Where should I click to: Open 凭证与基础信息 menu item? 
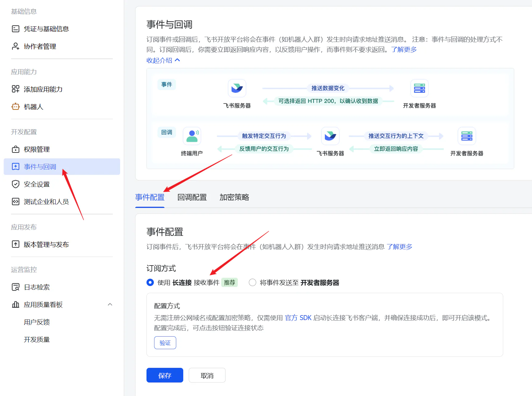62,29
